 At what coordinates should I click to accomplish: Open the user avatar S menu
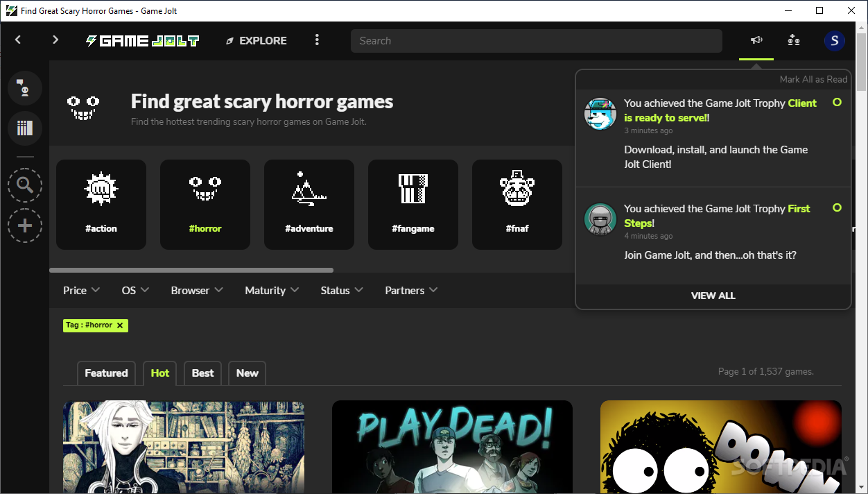pos(835,41)
